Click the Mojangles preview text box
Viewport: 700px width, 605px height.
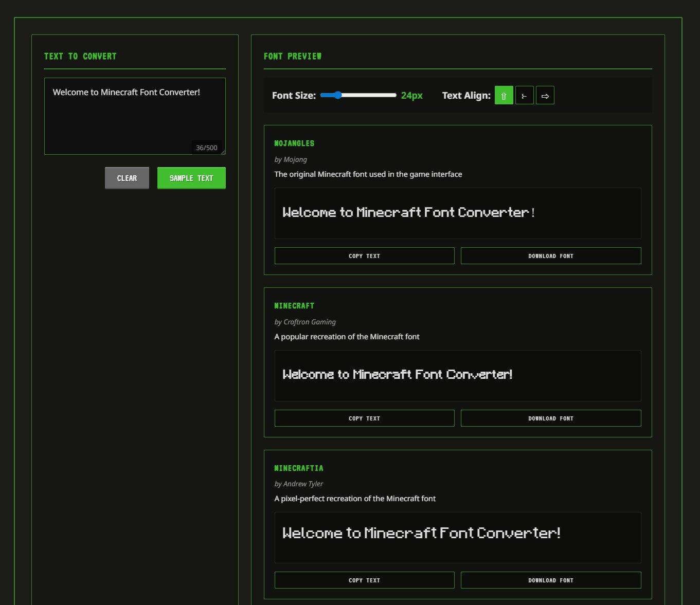tap(458, 213)
